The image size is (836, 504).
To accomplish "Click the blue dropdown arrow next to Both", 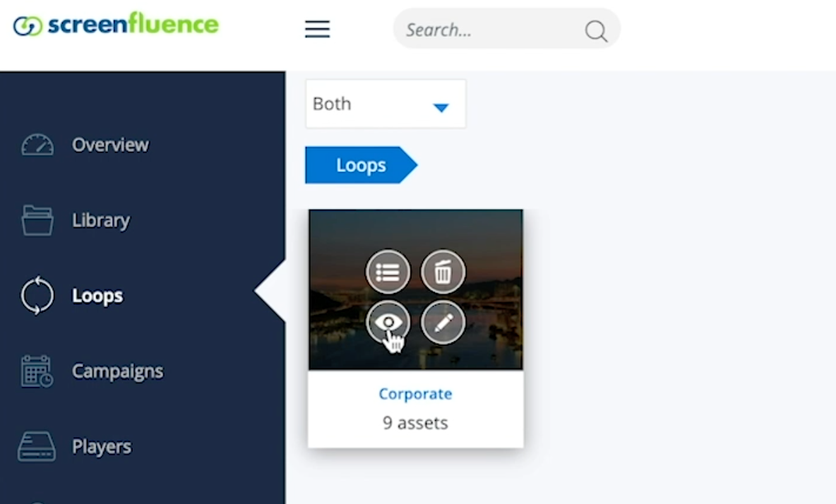I will [441, 107].
